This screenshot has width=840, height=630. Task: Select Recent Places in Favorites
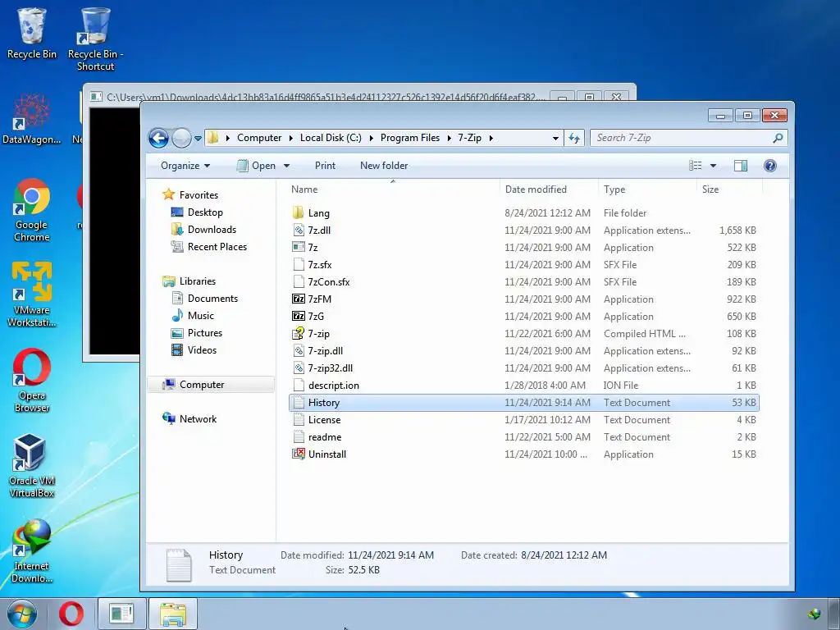point(217,246)
